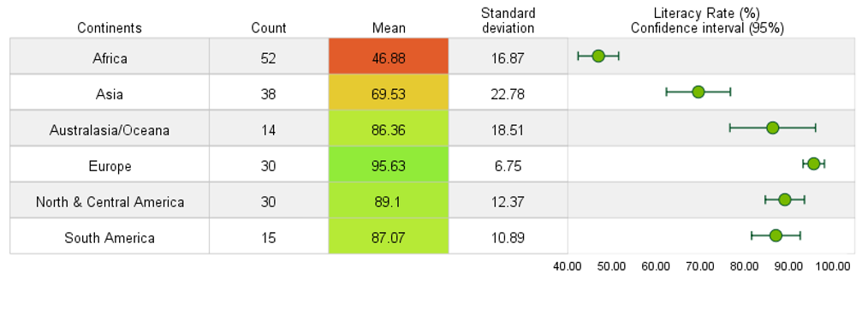Select the Africa row label
Screen dimensions: 868x333
(110, 58)
